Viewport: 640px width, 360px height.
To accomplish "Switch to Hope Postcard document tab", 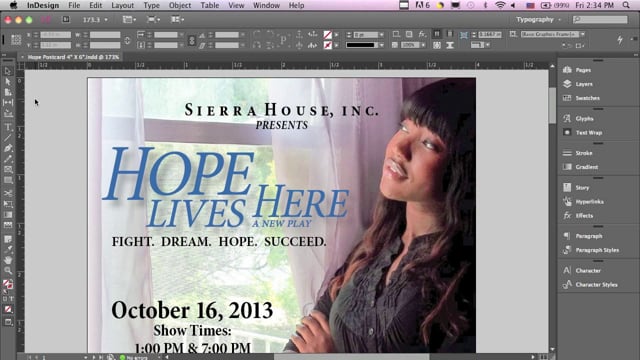I will (73, 57).
